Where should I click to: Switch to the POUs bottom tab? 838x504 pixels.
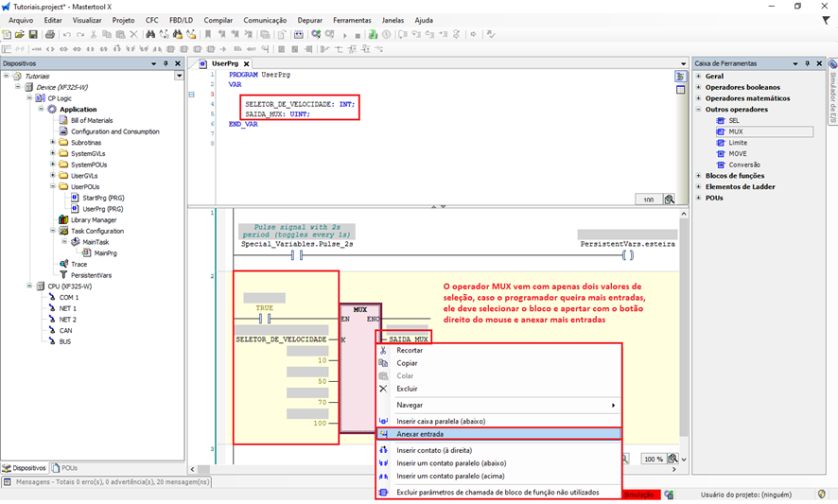[x=65, y=468]
